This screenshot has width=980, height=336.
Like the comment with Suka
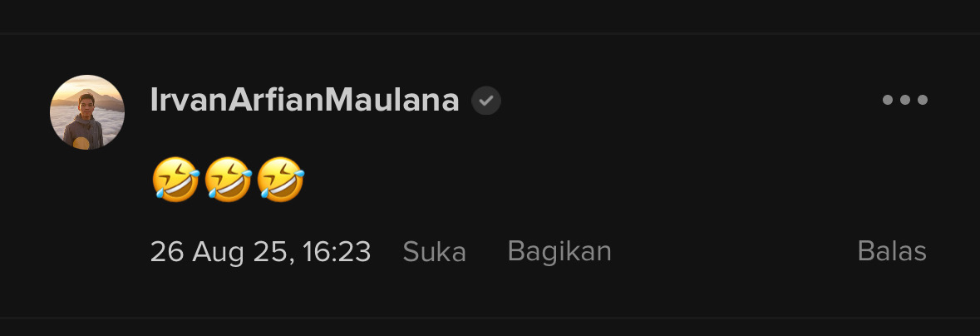point(435,251)
